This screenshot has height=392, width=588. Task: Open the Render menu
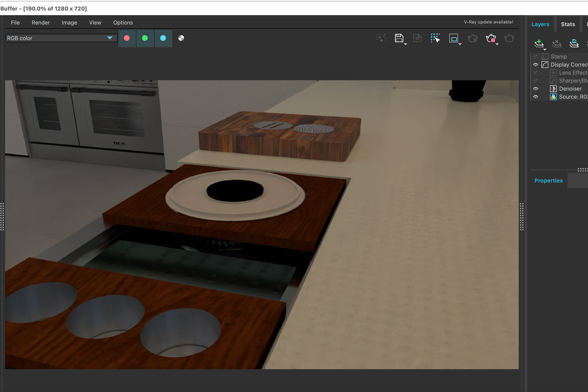tap(40, 23)
